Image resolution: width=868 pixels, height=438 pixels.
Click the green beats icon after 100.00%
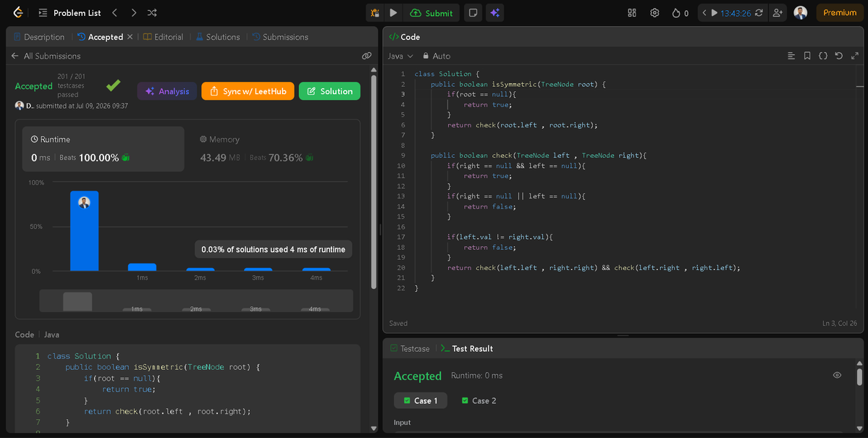point(126,158)
